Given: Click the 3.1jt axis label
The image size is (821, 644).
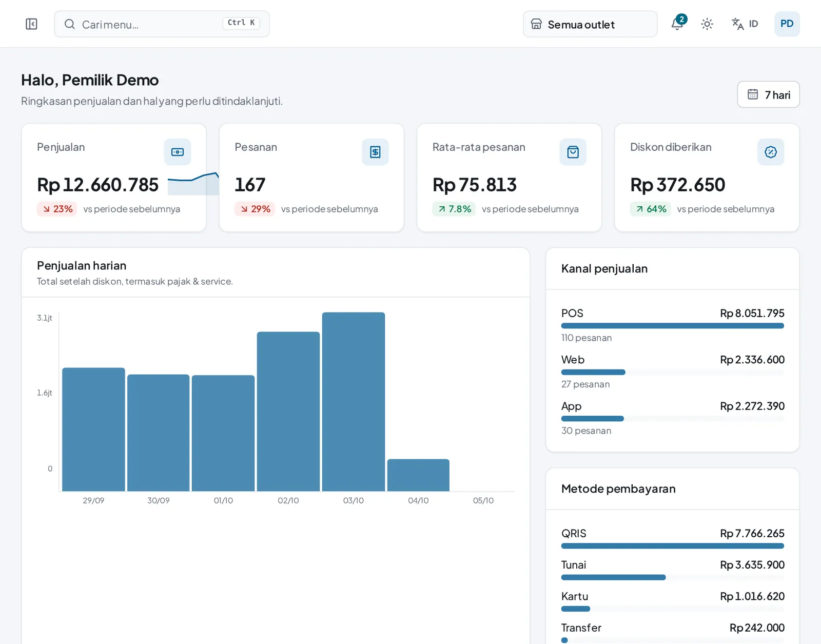Looking at the screenshot, I should [45, 318].
